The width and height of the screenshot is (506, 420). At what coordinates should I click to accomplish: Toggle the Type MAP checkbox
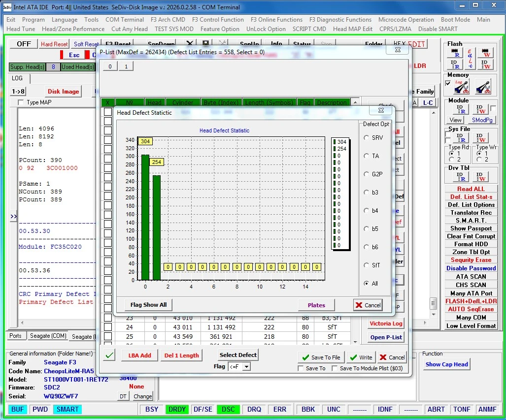21,102
